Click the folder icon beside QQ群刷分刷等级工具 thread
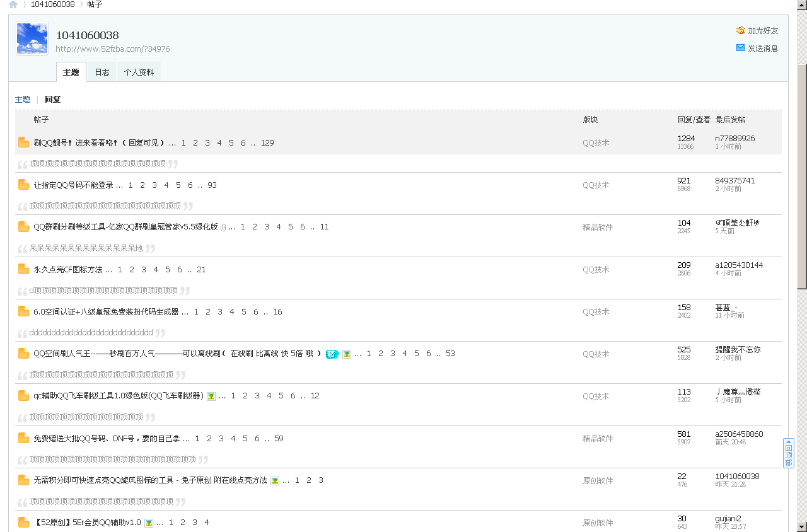Screen dimensions: 807x532 (24, 227)
